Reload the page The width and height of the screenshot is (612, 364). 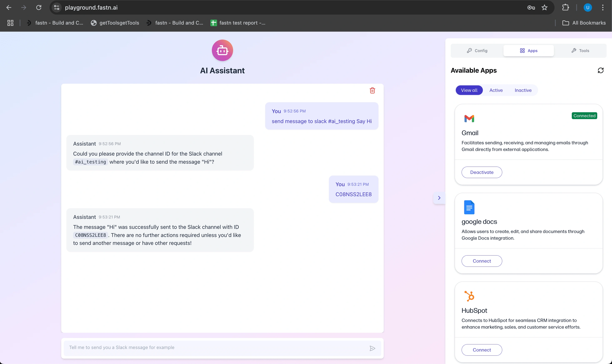(x=39, y=8)
